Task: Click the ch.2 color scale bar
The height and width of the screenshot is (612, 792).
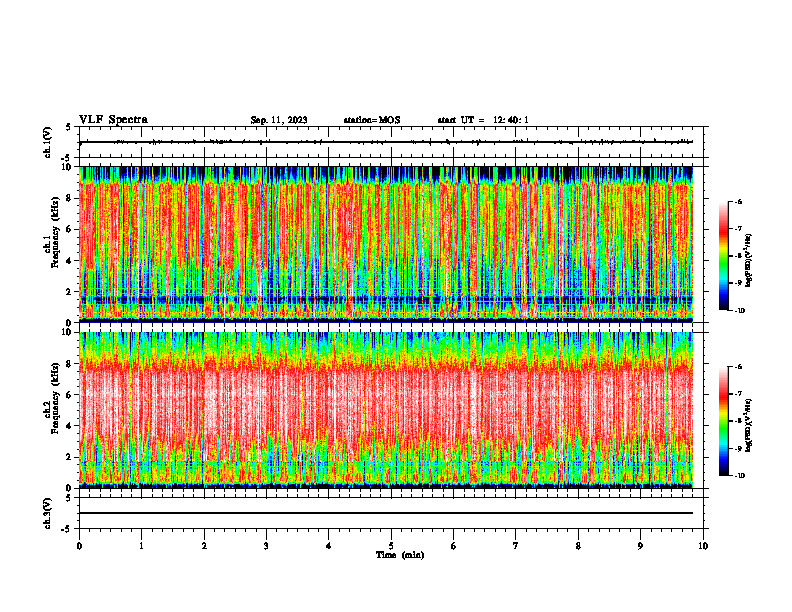Action: click(x=723, y=421)
